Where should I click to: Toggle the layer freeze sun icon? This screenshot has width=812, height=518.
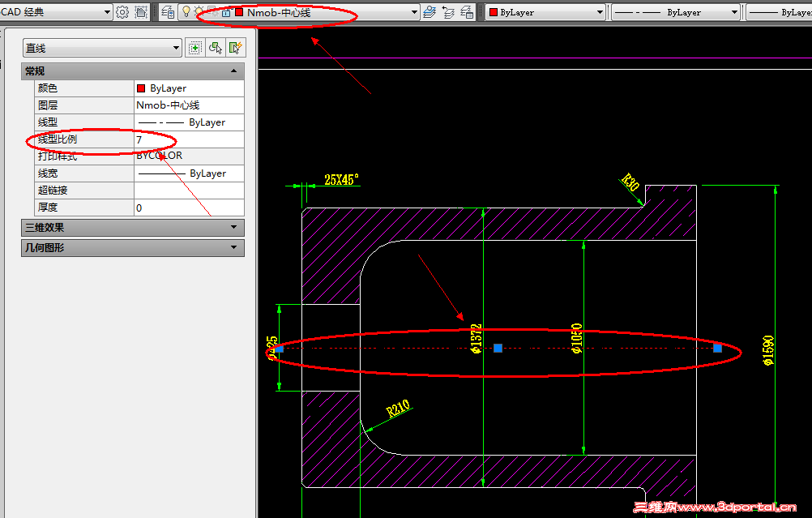[x=199, y=12]
